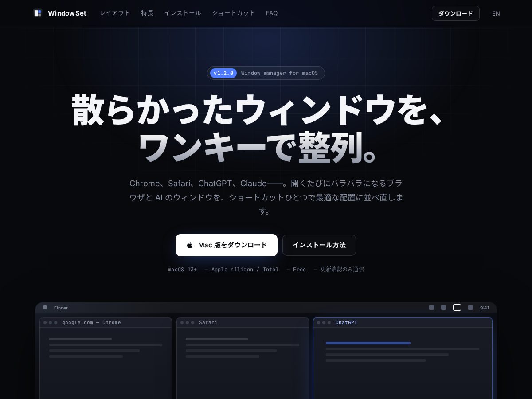Click the 'Apple silicon / Intel' text
Viewport: 532px width, 399px height.
click(245, 270)
